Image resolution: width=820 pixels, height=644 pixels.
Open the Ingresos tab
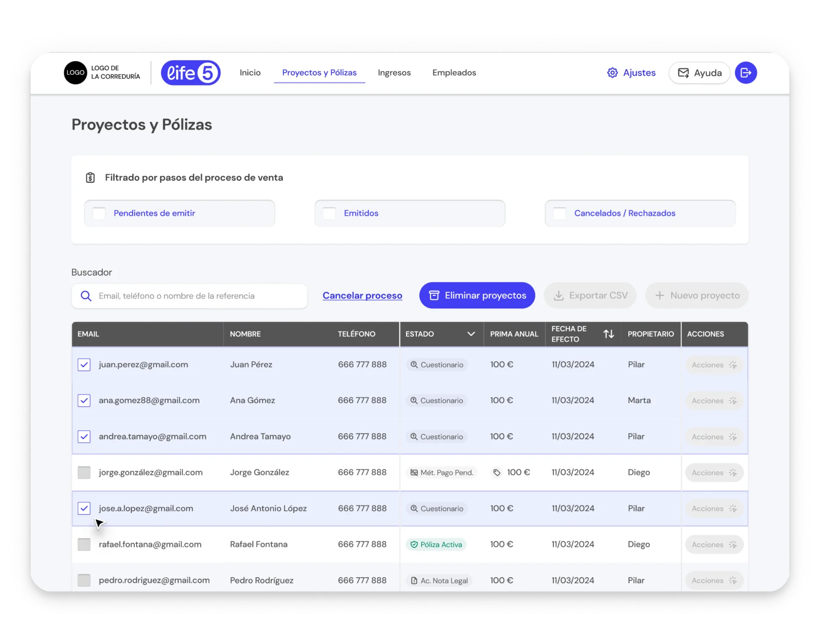(394, 73)
